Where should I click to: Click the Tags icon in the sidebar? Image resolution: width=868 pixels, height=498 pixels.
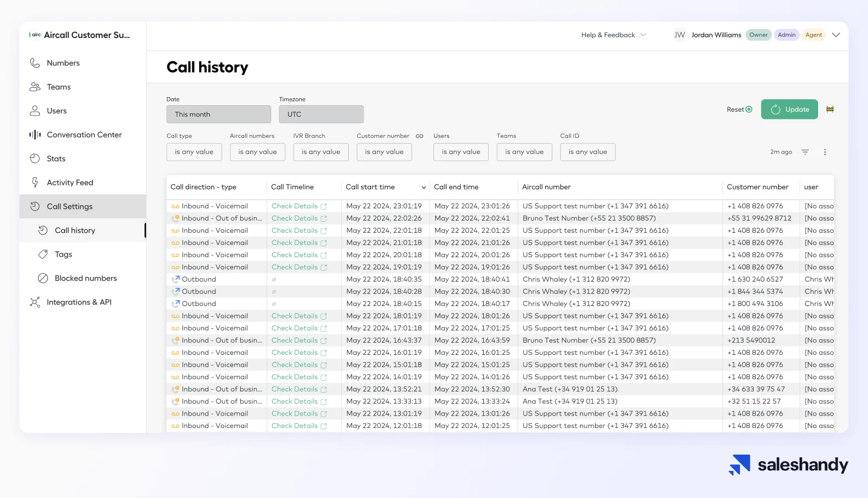[43, 254]
